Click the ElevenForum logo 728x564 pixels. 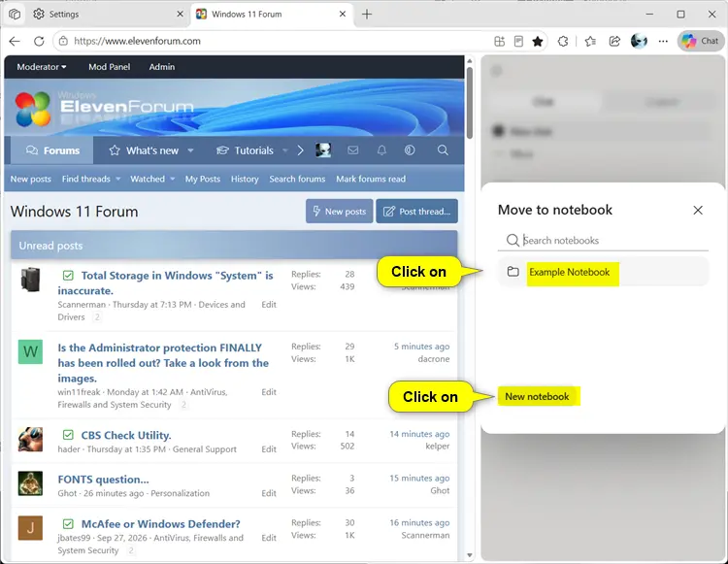(104, 108)
